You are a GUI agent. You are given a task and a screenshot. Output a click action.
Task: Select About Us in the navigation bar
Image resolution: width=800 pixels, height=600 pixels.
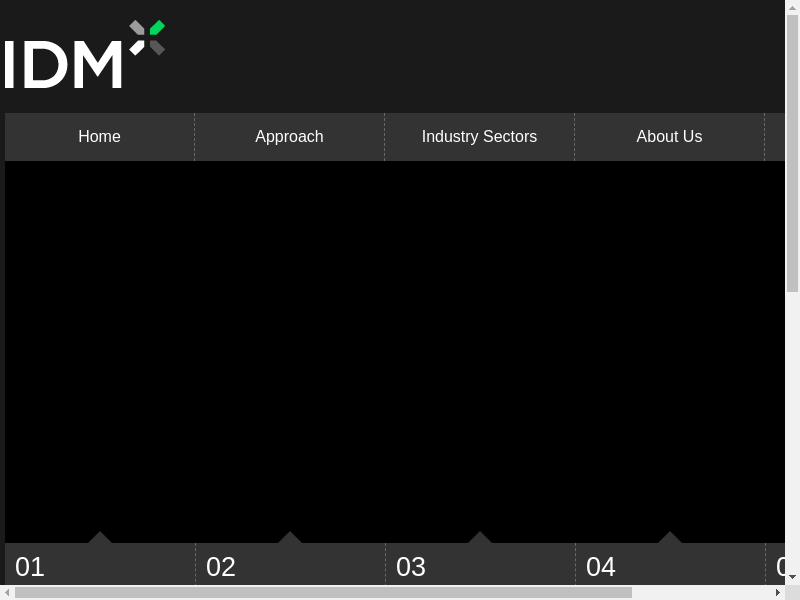[669, 137]
